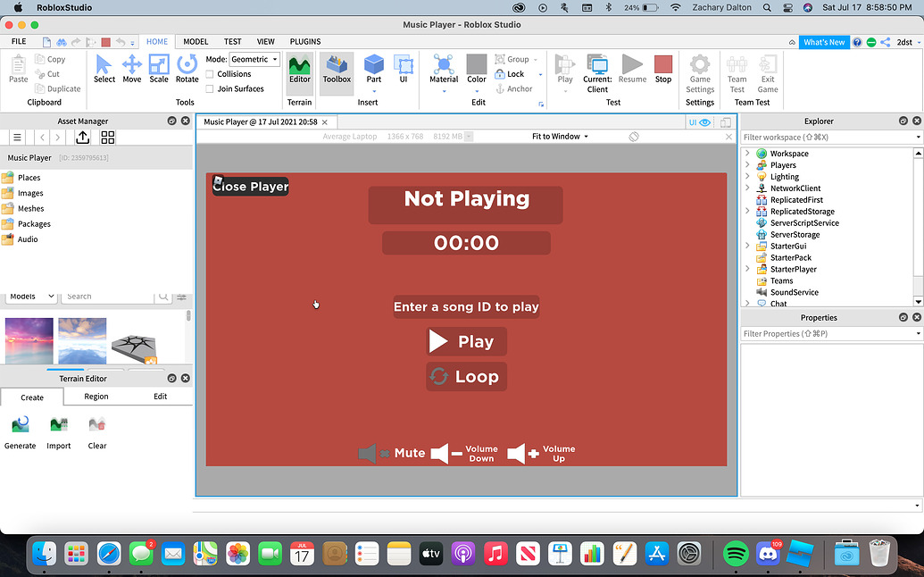Activate the Move tool

tap(132, 69)
